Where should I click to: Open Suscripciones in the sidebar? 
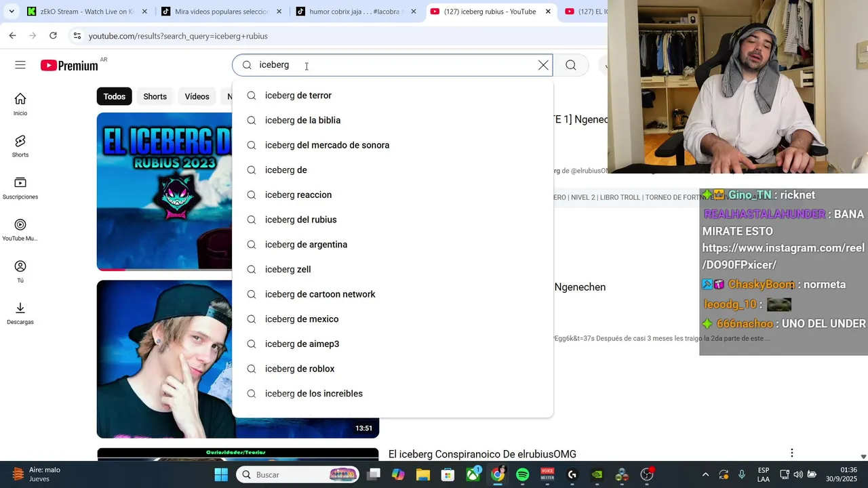[20, 188]
